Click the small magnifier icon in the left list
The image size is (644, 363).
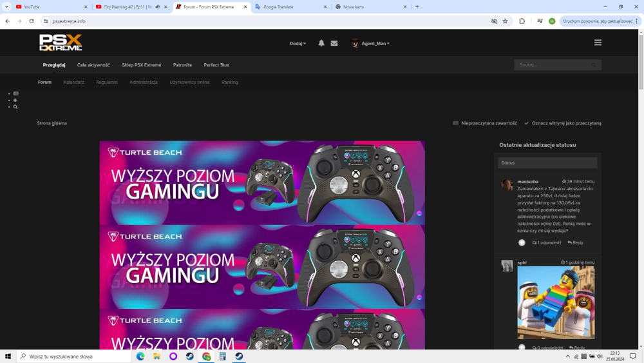[x=15, y=107]
